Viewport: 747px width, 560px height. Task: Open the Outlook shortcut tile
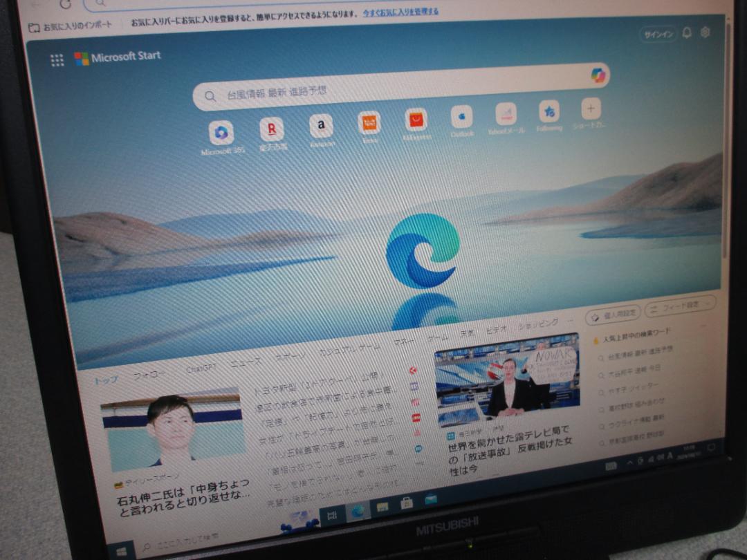click(x=461, y=117)
